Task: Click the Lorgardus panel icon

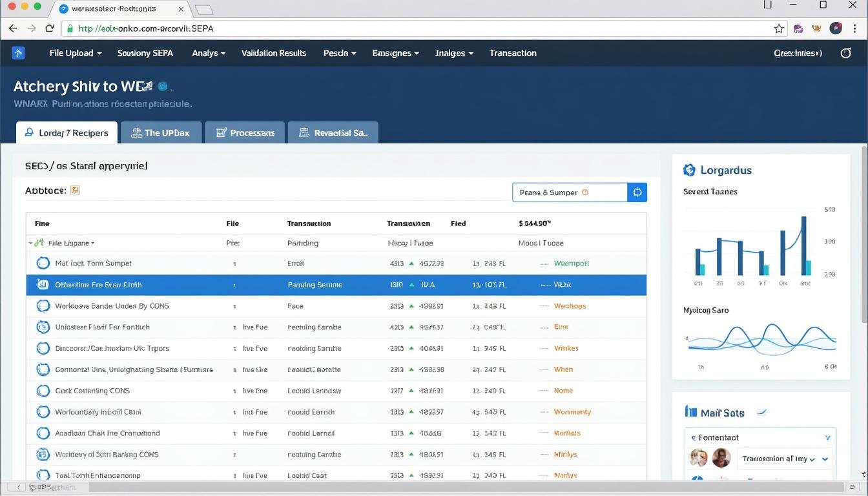Action: (x=689, y=170)
